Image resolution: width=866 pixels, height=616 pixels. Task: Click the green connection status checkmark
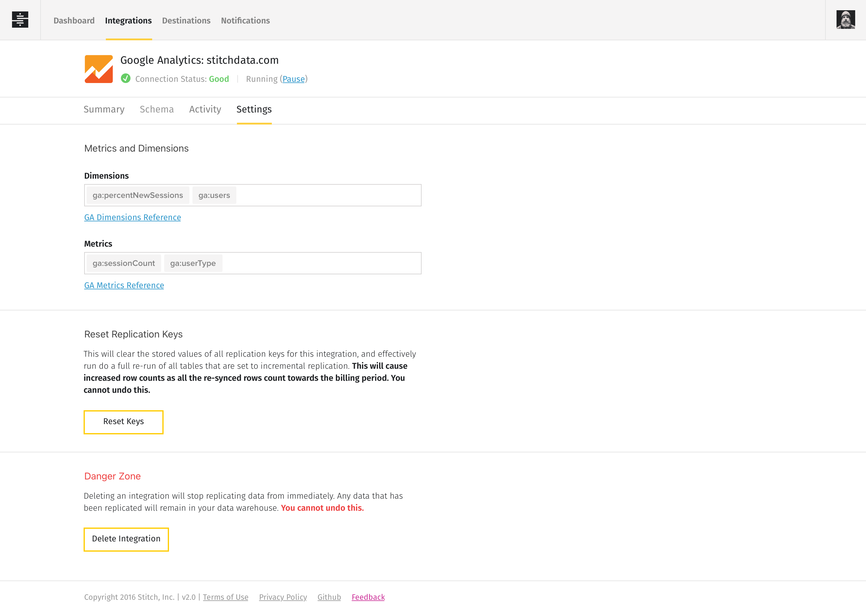pyautogui.click(x=126, y=79)
